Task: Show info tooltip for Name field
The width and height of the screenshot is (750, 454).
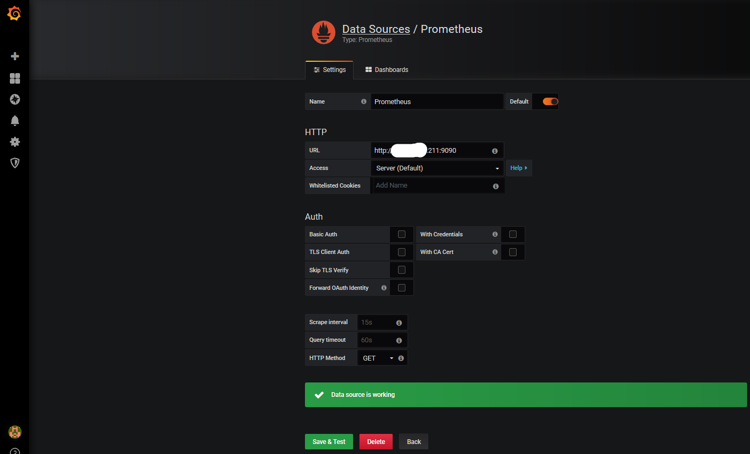Action: [364, 101]
